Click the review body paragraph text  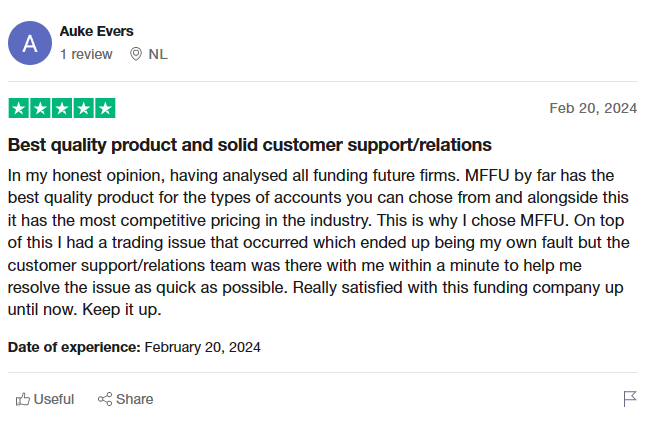319,242
